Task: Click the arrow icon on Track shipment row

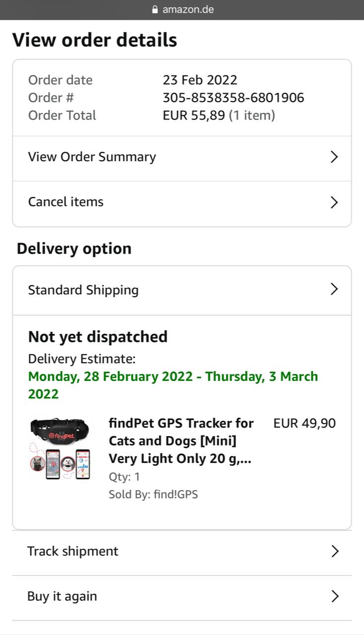Action: click(x=335, y=551)
